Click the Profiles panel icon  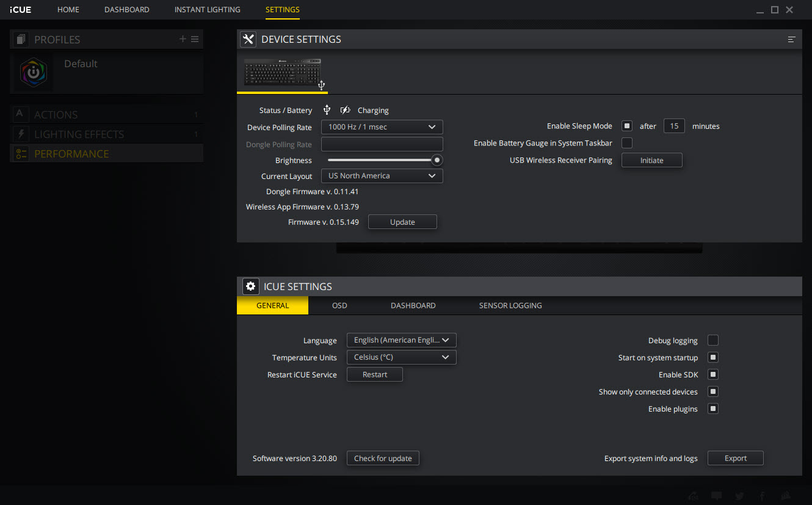(21, 40)
